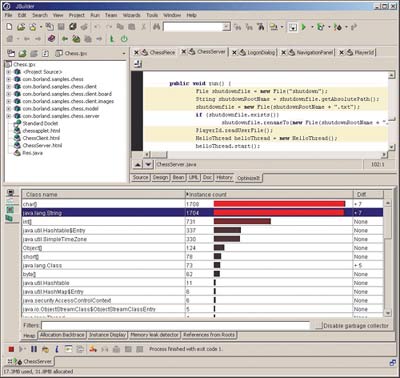Expand com.borland.samples.chess.client.images package
Viewport: 400px width, 378px height.
tap(9, 101)
